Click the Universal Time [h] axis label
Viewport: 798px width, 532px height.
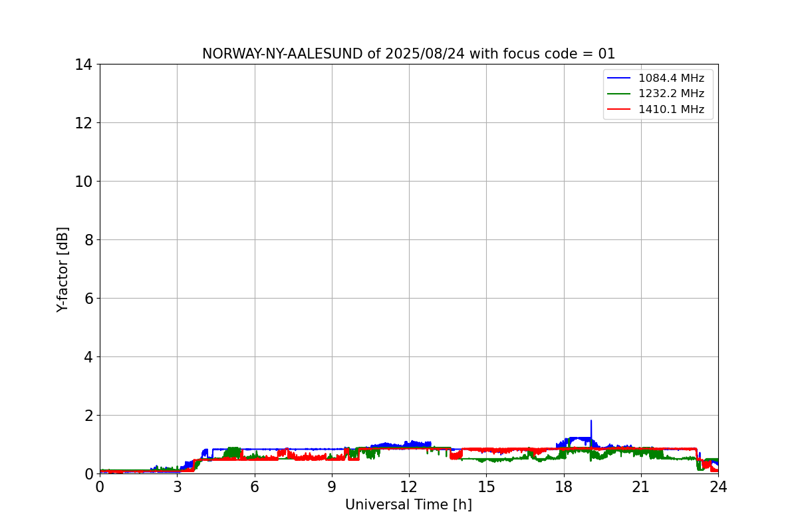point(408,505)
